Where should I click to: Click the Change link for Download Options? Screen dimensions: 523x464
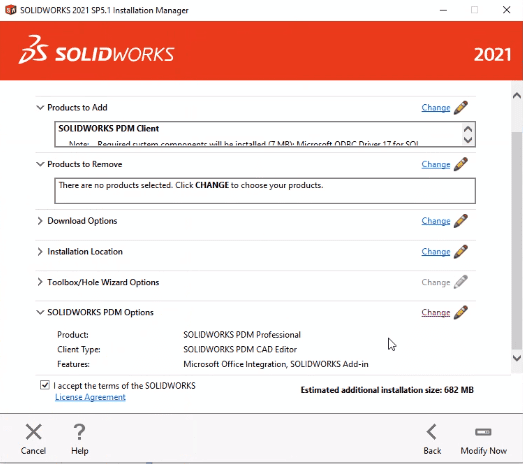tap(436, 221)
